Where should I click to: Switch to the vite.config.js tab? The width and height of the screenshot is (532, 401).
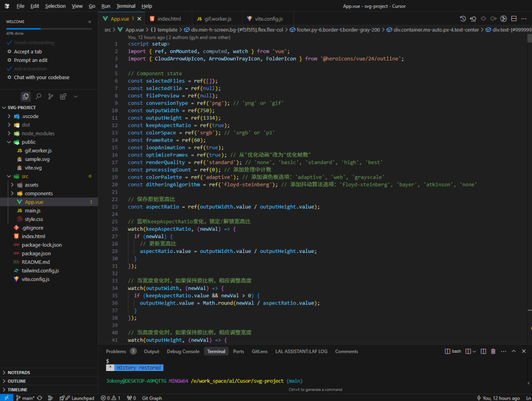click(268, 19)
